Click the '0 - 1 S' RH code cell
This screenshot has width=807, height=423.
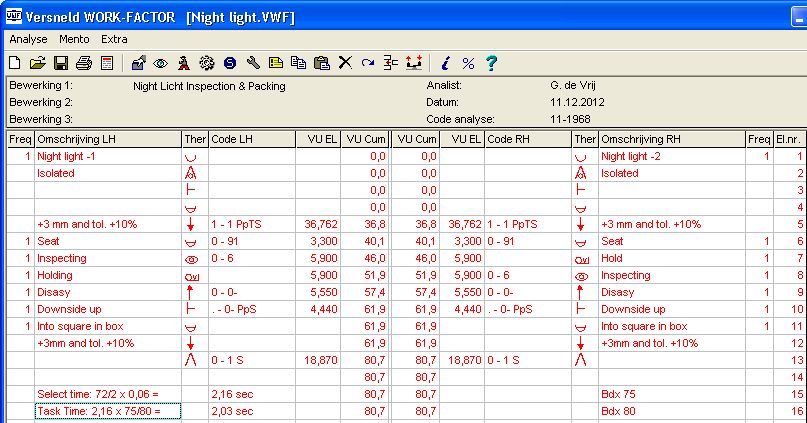528,360
